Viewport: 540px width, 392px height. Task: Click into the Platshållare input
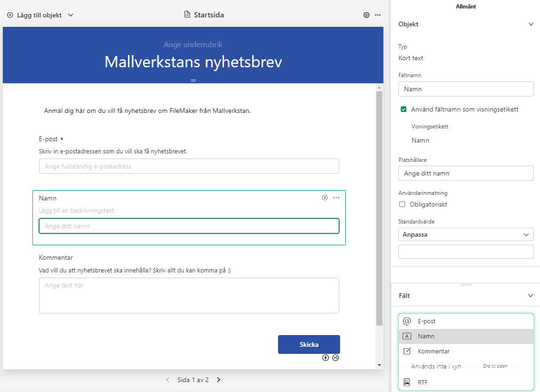(466, 173)
